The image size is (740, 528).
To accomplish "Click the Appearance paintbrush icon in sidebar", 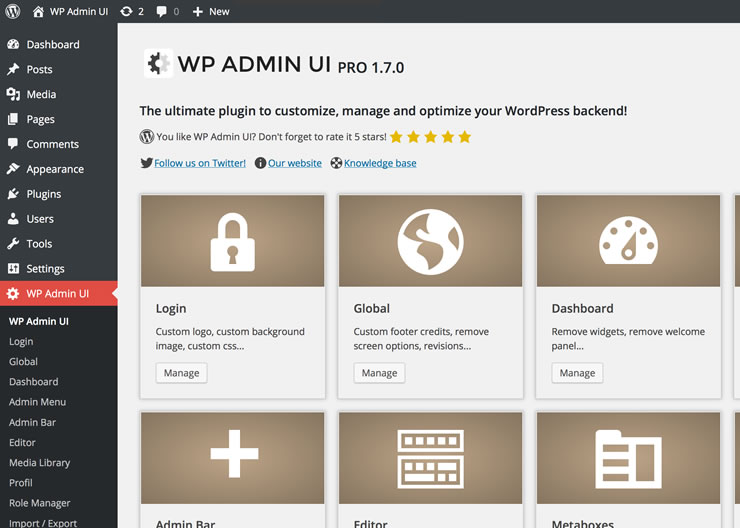I will 13,169.
